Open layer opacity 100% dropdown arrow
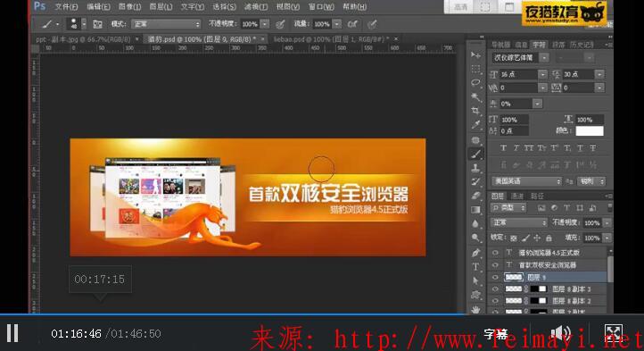Viewport: 644px width, 351px height. click(607, 222)
